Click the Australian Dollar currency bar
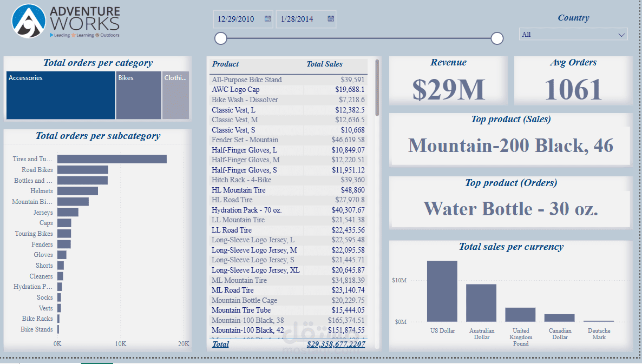642x364 pixels. (481, 303)
